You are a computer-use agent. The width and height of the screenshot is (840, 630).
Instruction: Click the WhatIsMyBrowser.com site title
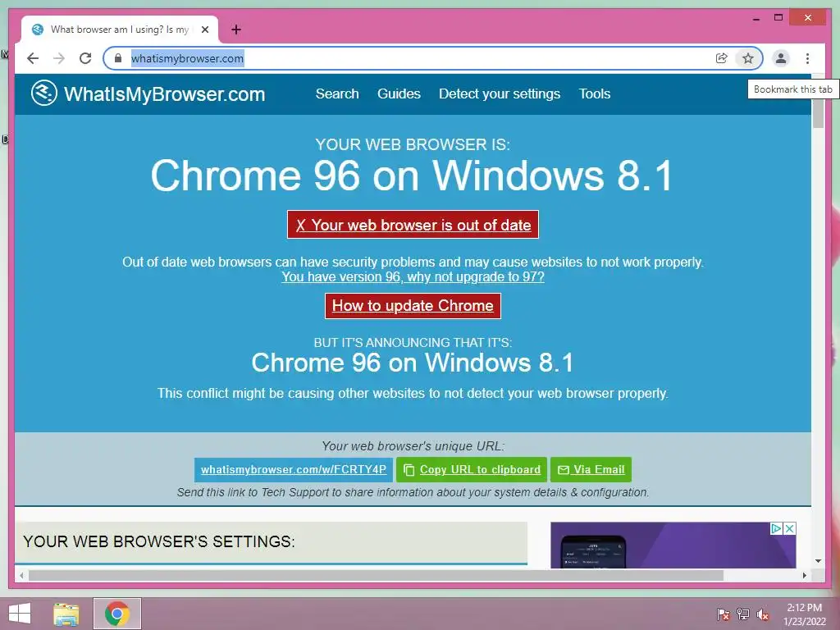pos(164,94)
